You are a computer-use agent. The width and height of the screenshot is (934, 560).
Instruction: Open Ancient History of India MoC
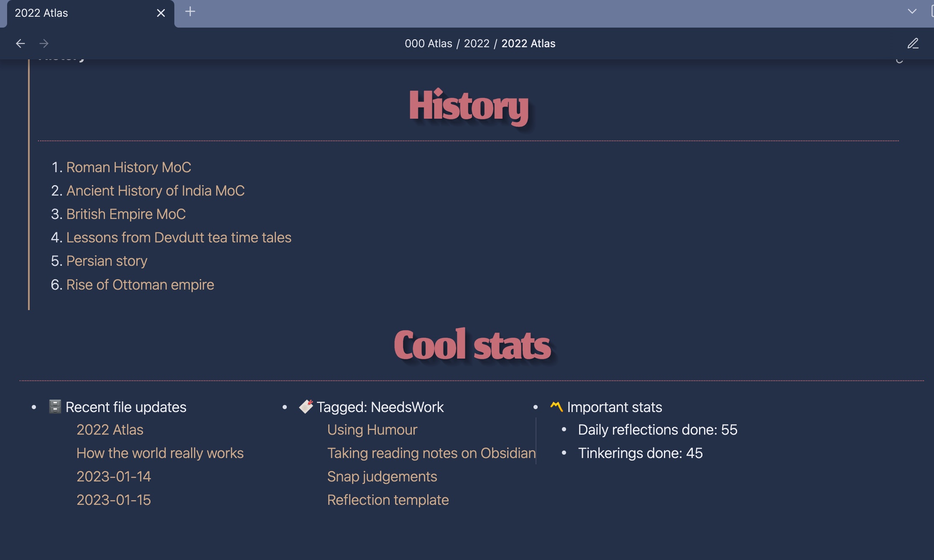pos(156,191)
